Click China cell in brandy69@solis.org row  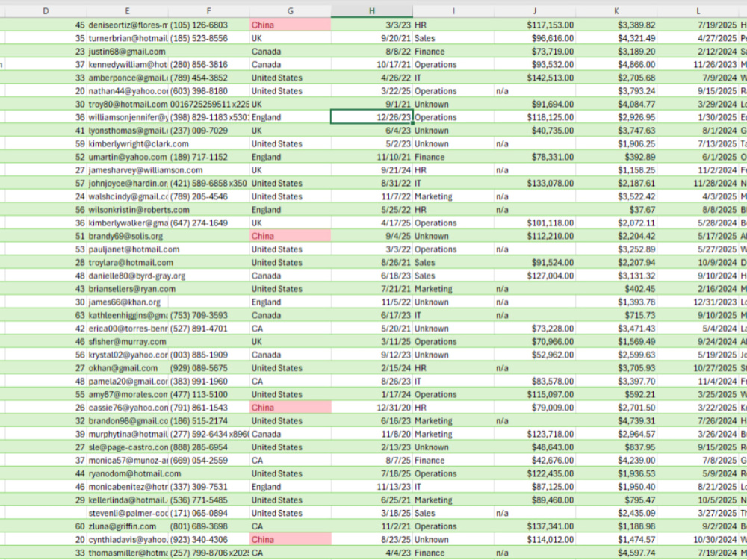290,236
